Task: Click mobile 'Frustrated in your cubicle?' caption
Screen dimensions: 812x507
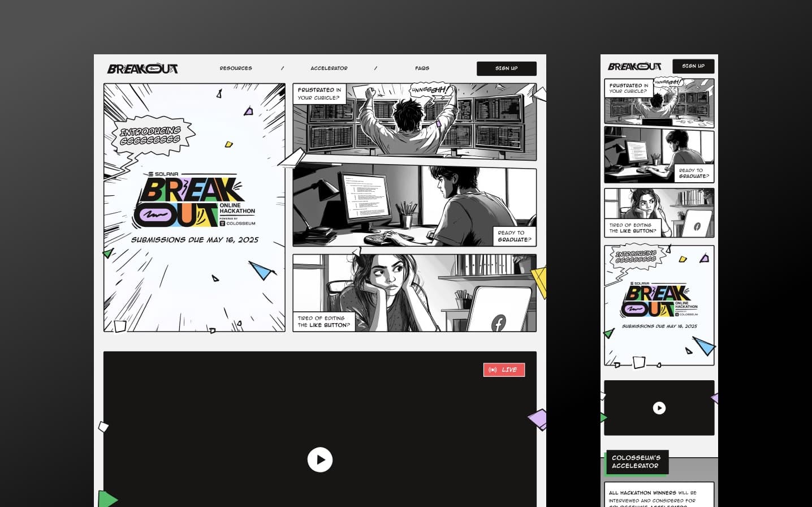Action: 629,88
